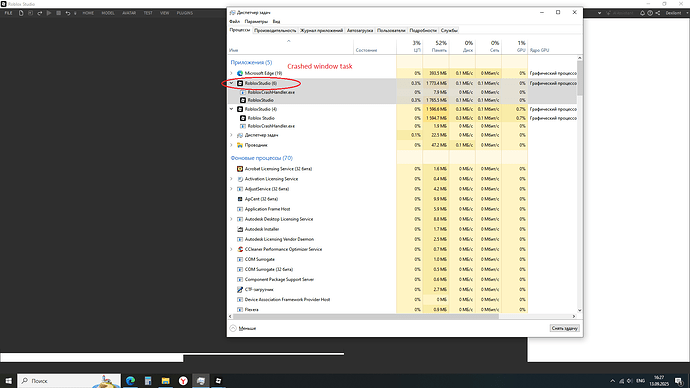The height and width of the screenshot is (388, 690).
Task: Open the PLUGINS tab in Roblox Studio
Action: (x=185, y=13)
